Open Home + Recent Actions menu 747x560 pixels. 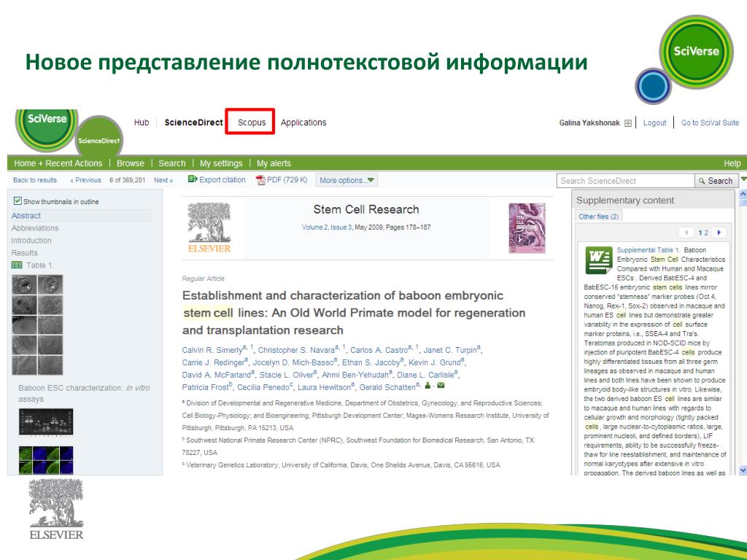click(58, 163)
